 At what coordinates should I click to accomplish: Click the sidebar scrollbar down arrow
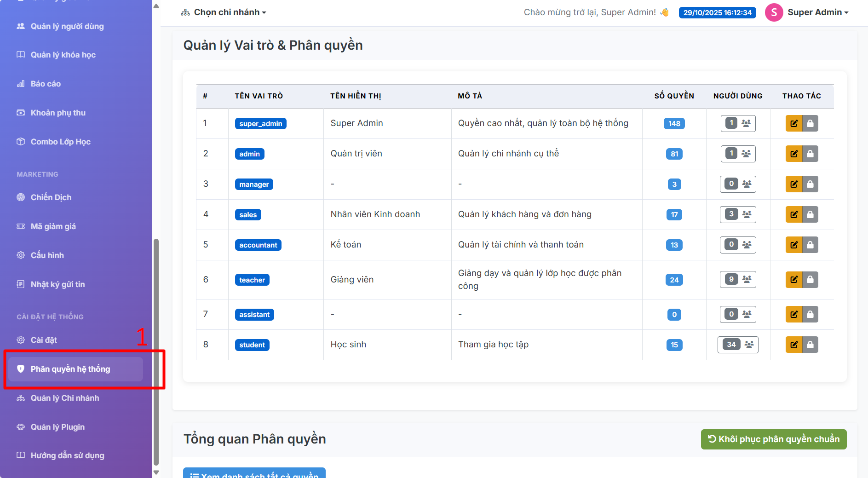point(156,472)
